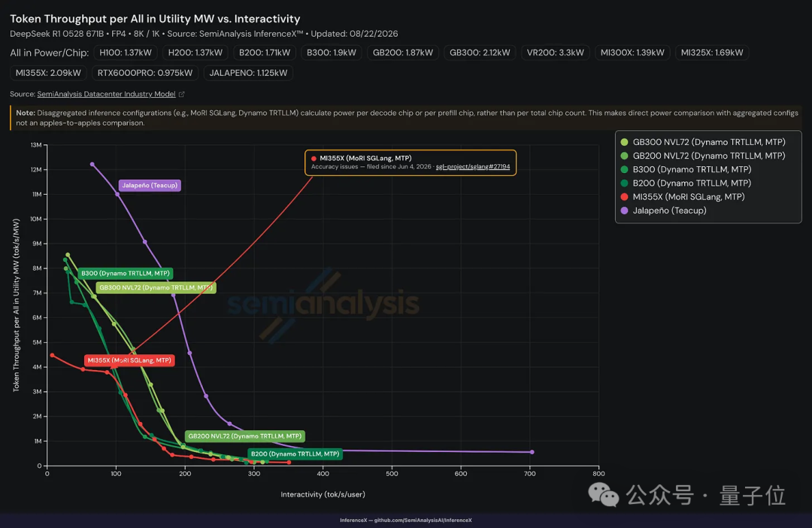Viewport: 812px width, 528px height.
Task: Click the light green GB300 NVL72 legend dot
Action: [x=625, y=142]
